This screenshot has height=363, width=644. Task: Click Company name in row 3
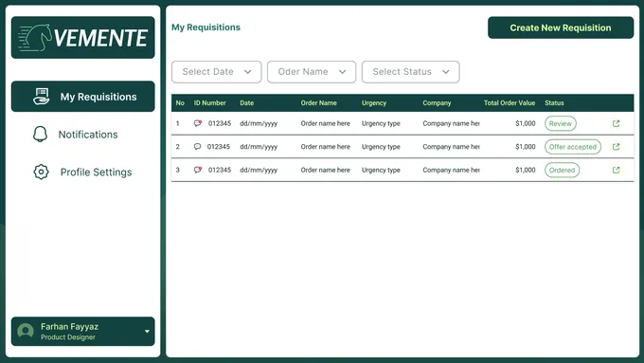coord(452,171)
